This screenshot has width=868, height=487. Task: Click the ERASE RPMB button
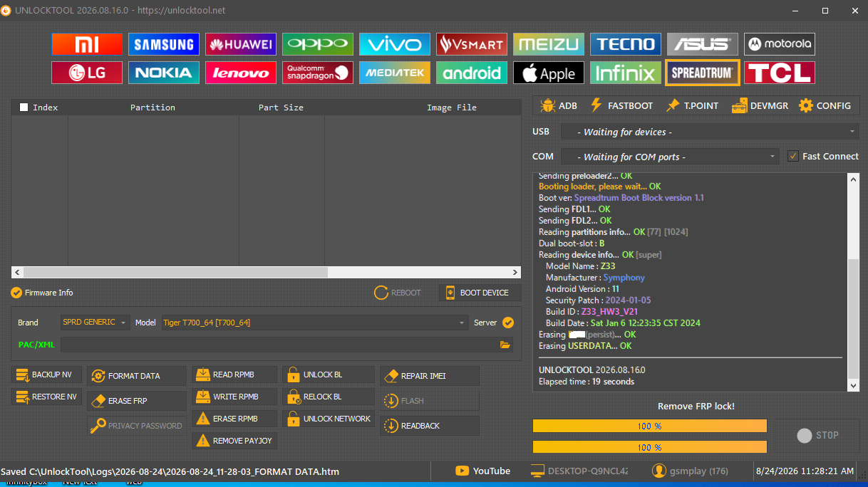234,419
